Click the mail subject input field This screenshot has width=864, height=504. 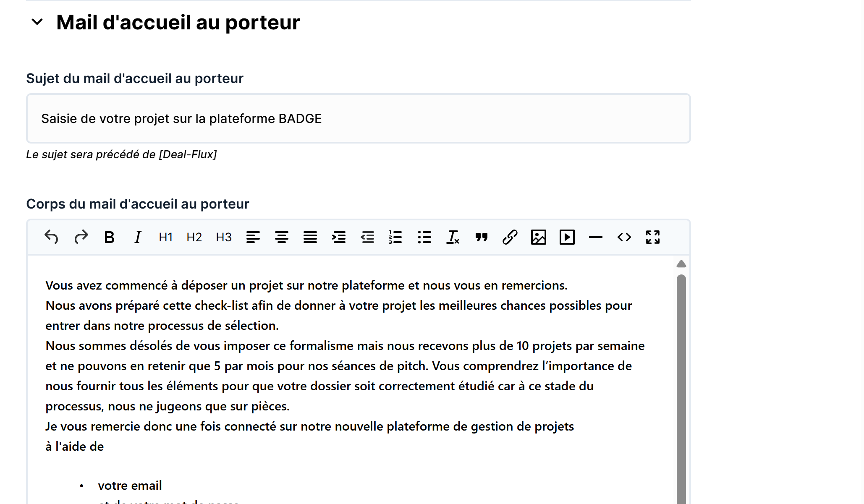pos(358,118)
